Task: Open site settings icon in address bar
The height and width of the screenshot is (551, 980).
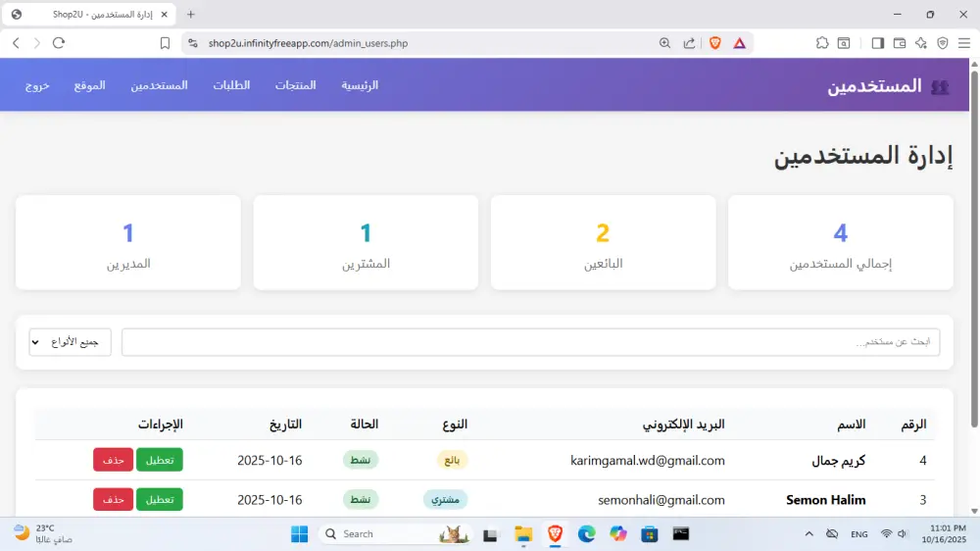Action: (x=193, y=43)
